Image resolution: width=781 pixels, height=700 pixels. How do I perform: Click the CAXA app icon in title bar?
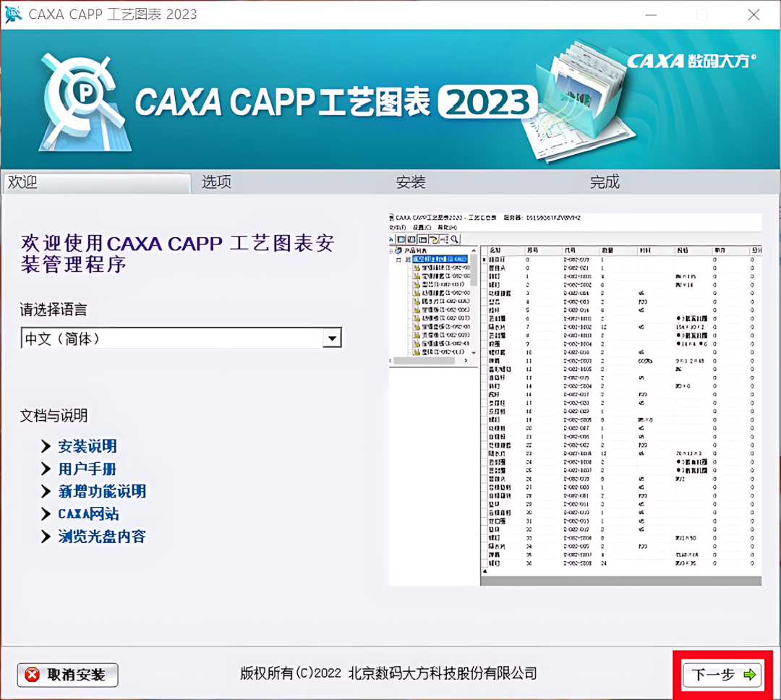13,14
